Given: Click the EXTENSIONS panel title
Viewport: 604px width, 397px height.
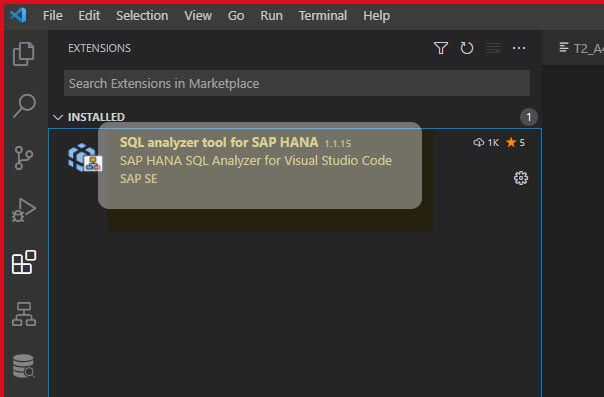Looking at the screenshot, I should click(x=99, y=48).
